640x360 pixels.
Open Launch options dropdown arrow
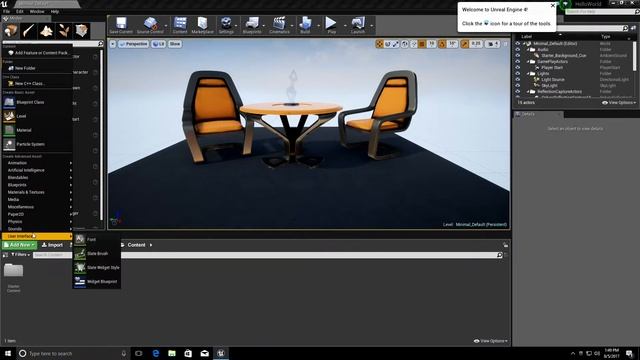pyautogui.click(x=371, y=26)
